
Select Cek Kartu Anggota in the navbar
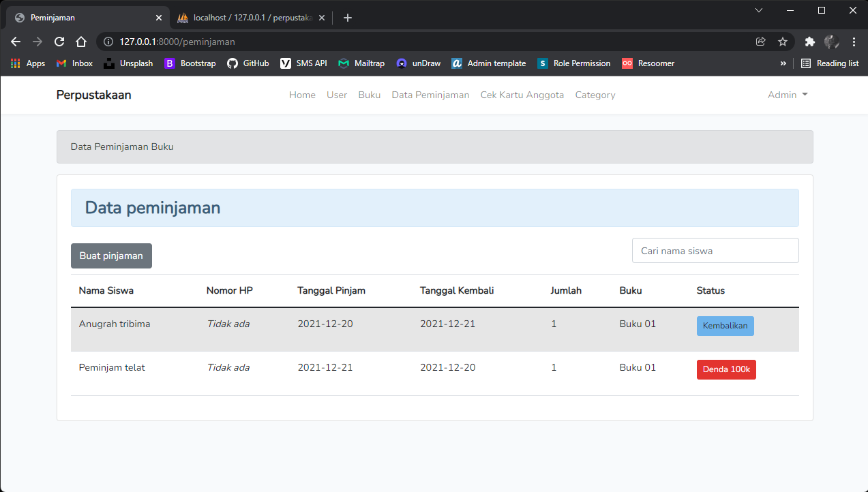[522, 95]
